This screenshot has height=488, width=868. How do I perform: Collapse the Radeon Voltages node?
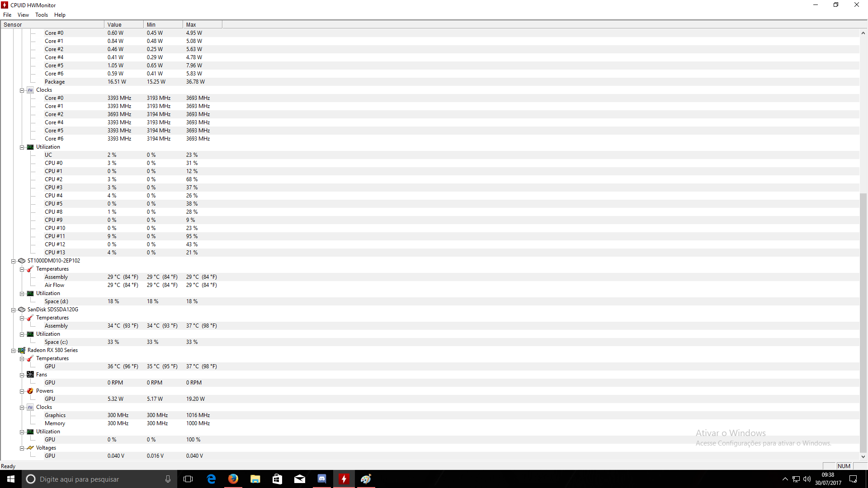click(22, 448)
